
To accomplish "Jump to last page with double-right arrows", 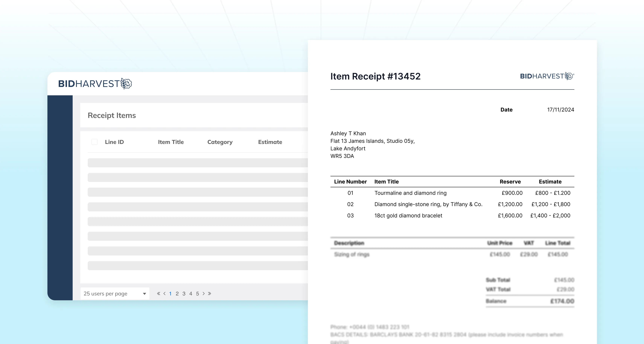I will (x=209, y=294).
